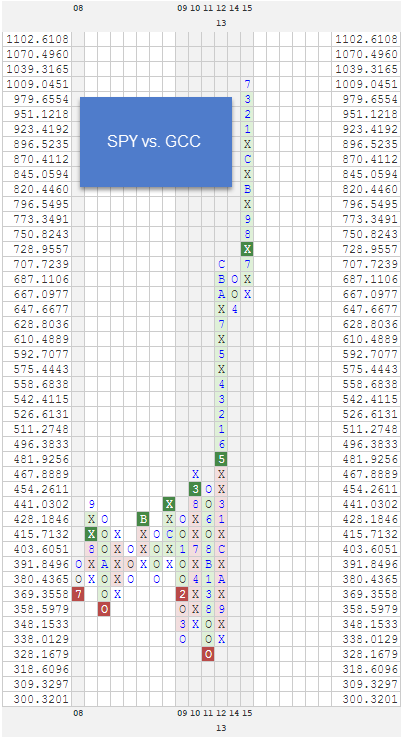Click the top 09 year column header
The image size is (401, 740).
point(182,8)
